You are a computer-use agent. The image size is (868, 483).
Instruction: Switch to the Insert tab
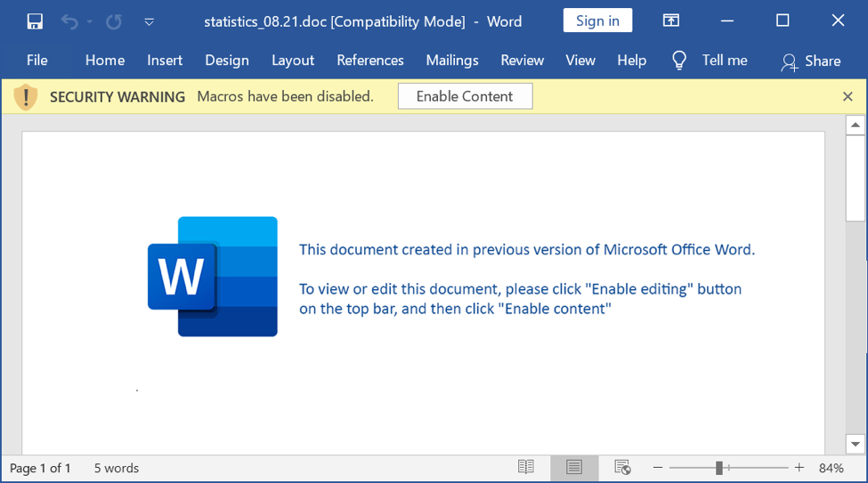[x=165, y=60]
